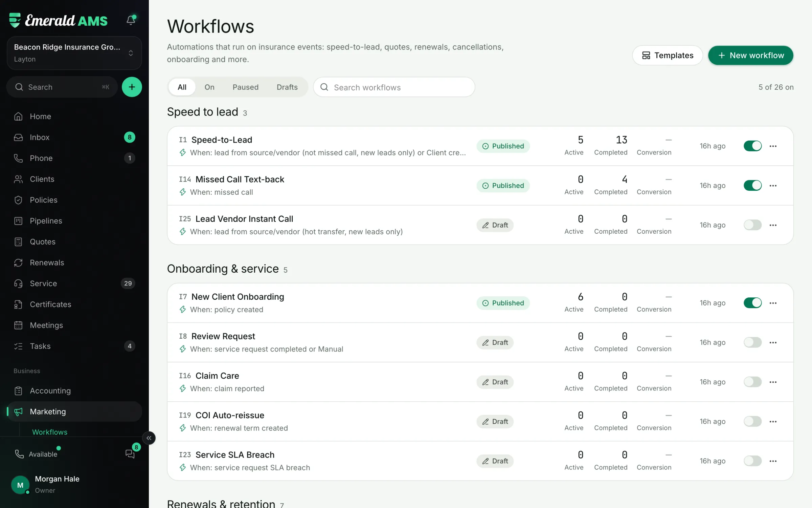Select the All filter tab
The image size is (812, 508).
point(182,87)
